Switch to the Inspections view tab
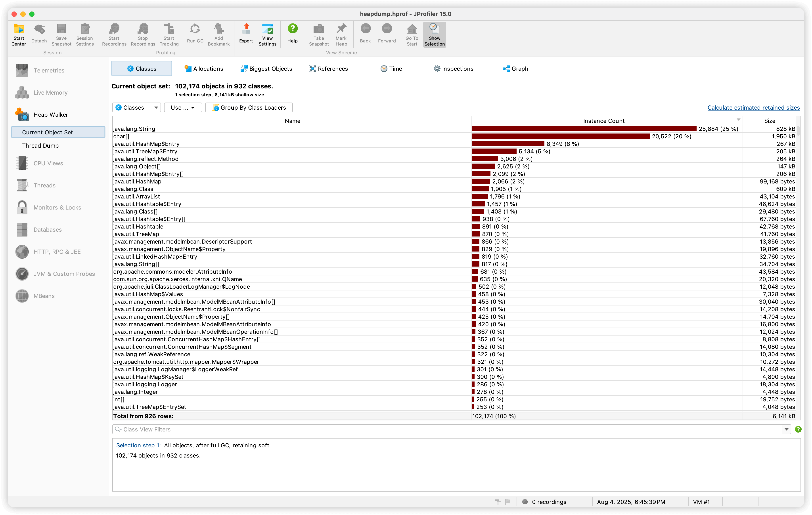 coord(453,69)
